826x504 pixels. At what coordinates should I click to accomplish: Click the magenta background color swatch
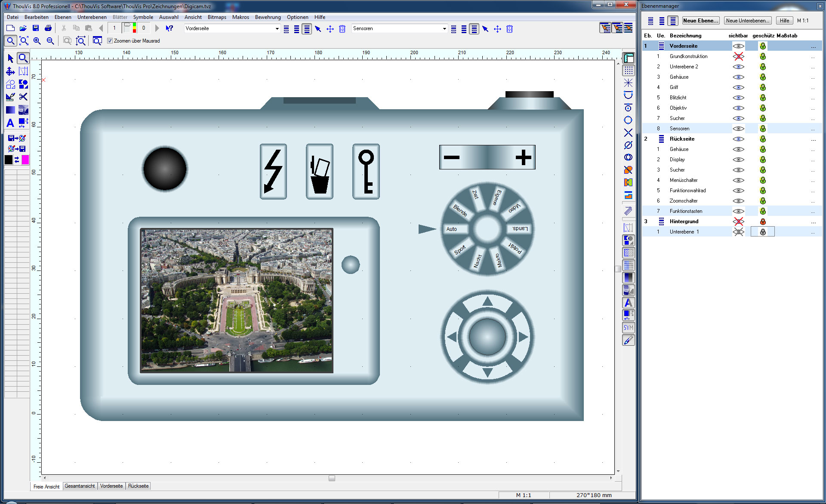click(x=25, y=160)
